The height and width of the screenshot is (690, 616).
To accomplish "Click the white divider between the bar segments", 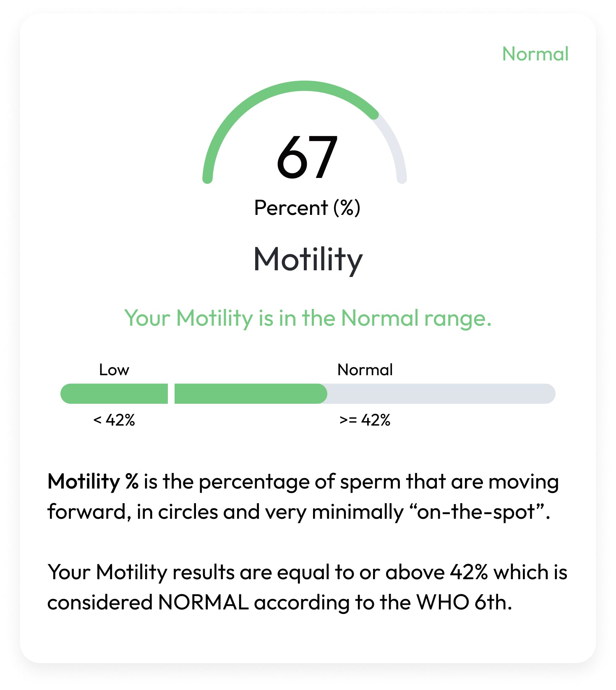I will coord(171,394).
